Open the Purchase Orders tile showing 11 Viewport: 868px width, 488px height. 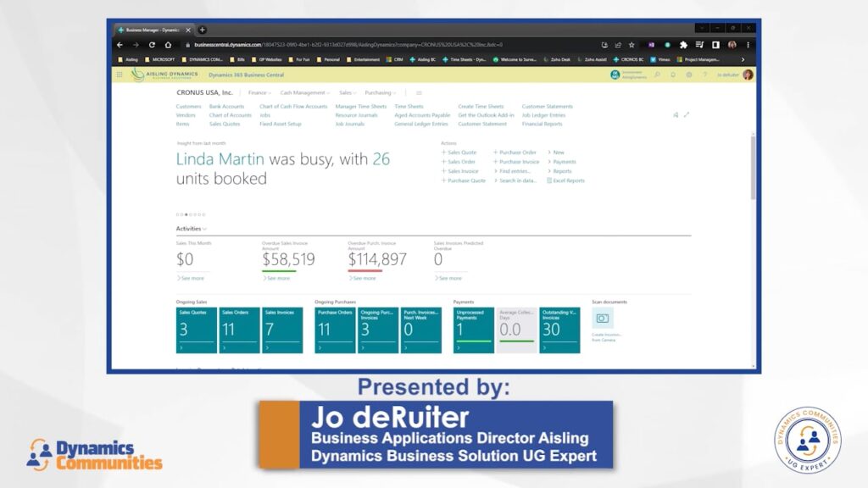click(335, 330)
